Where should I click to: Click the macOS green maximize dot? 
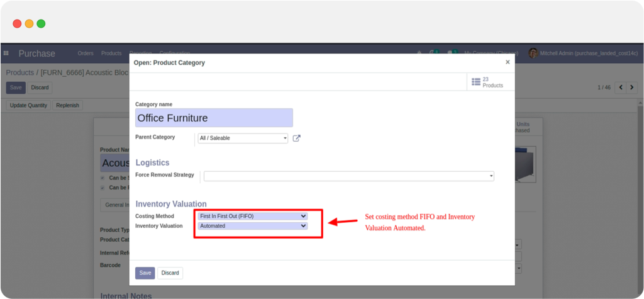coord(41,23)
